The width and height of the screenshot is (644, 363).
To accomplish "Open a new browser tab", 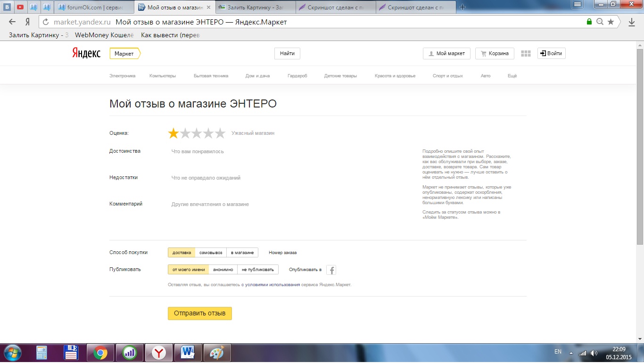I will click(462, 7).
